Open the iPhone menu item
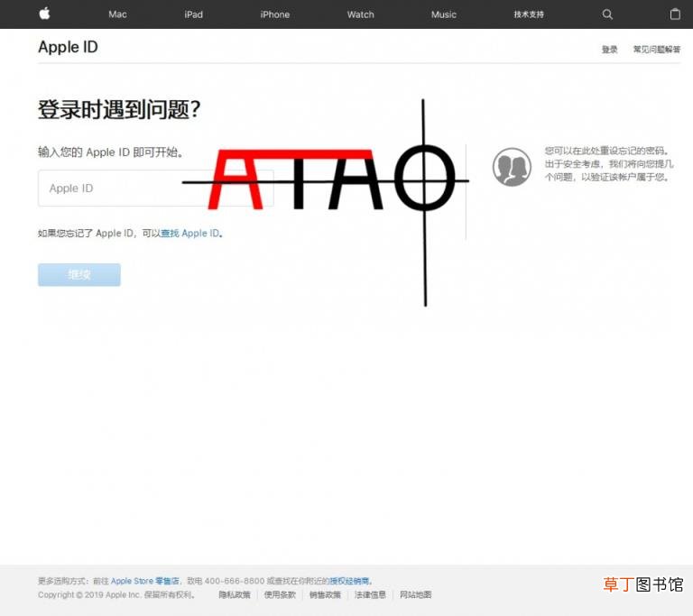Viewport: 693px width, 616px height. [275, 14]
